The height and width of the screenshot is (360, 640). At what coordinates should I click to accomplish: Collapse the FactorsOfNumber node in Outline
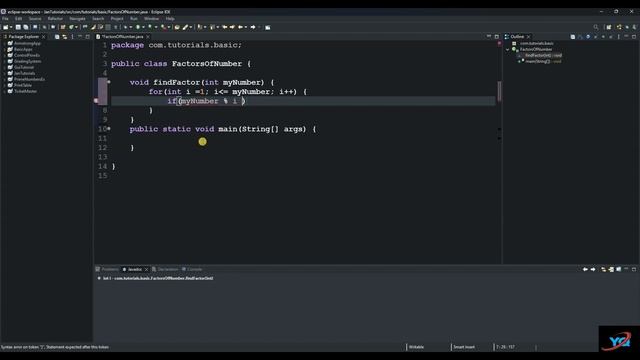click(x=507, y=49)
